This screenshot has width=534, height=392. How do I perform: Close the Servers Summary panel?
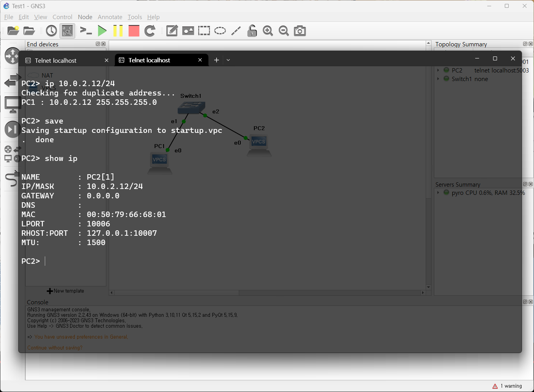pyautogui.click(x=530, y=184)
